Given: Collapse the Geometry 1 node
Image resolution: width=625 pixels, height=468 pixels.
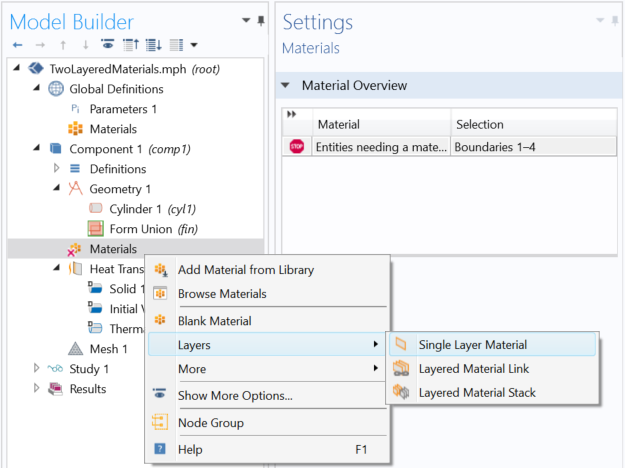Looking at the screenshot, I should [57, 188].
